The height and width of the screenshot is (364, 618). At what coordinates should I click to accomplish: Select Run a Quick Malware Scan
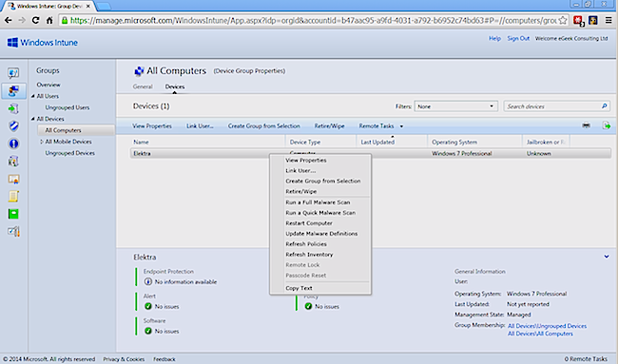click(320, 213)
